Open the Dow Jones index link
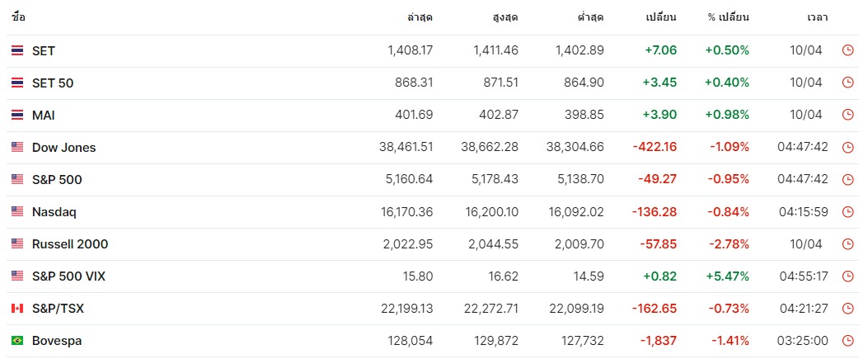The width and height of the screenshot is (868, 359). [x=63, y=148]
